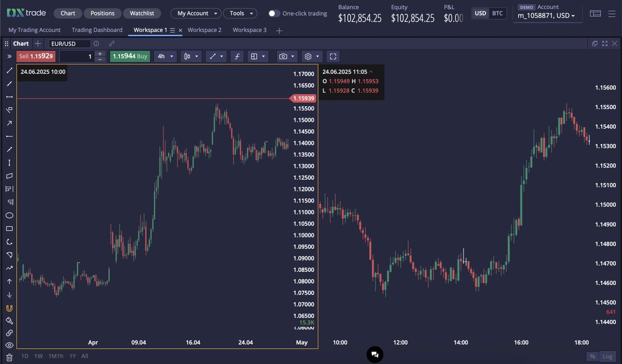Viewport: 622px width, 364px height.
Task: Select the ellipse drawing tool
Action: click(9, 215)
